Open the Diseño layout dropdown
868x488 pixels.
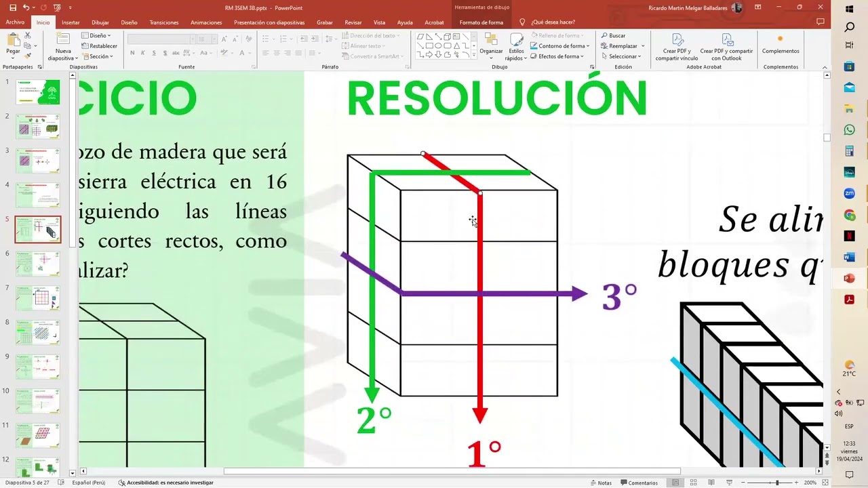click(97, 35)
